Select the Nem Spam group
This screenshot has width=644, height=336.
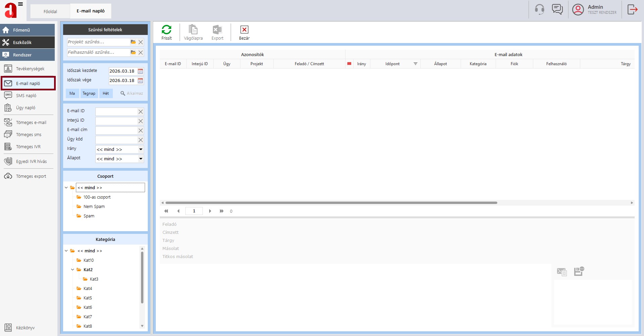[94, 207]
